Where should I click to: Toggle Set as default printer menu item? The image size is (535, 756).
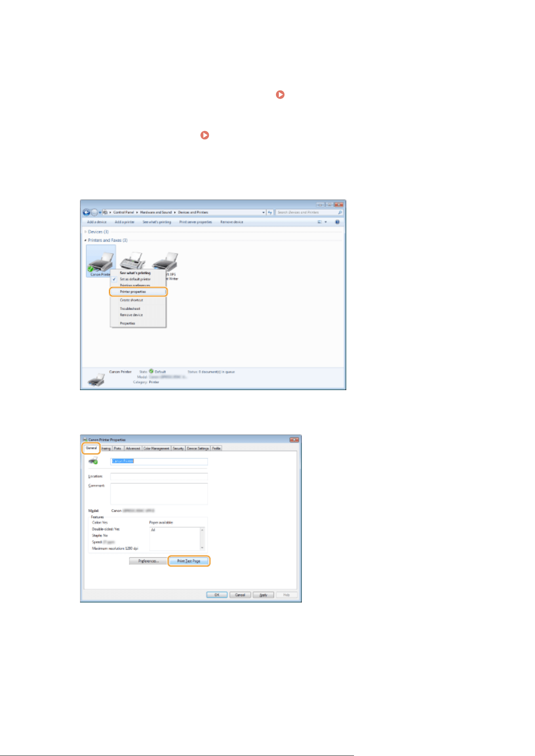[x=138, y=279]
